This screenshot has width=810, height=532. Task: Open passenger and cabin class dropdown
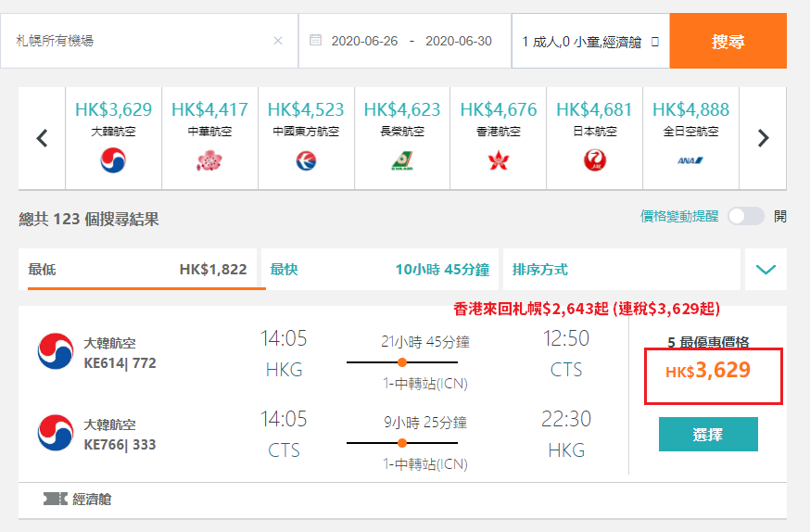(590, 42)
